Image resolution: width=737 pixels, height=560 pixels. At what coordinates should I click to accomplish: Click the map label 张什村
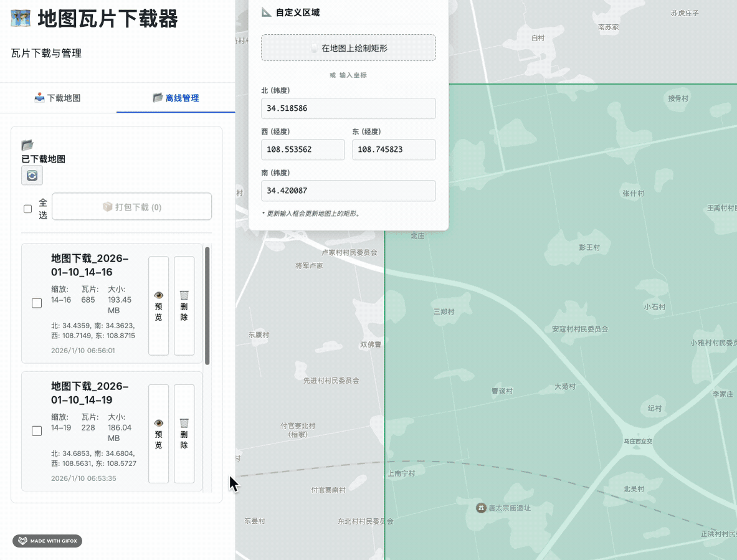pos(633,194)
